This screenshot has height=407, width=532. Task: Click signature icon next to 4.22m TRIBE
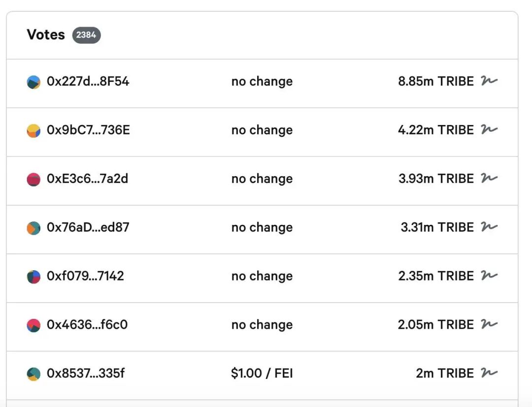(x=489, y=129)
